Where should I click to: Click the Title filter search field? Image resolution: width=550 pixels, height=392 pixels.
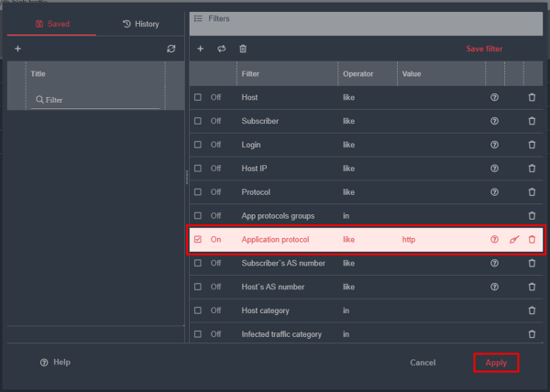[x=96, y=100]
